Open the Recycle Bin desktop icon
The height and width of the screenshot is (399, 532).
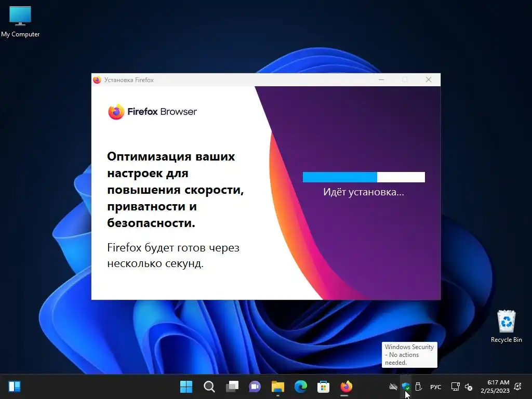pos(506,326)
